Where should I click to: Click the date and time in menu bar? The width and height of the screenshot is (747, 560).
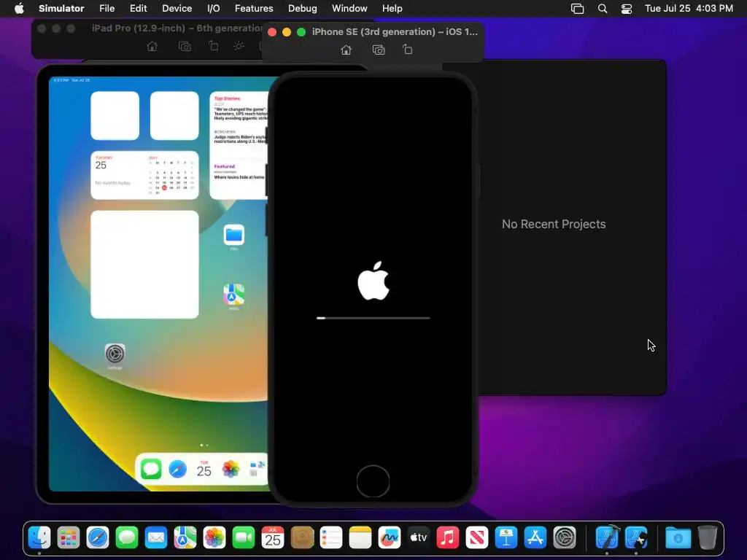click(689, 8)
